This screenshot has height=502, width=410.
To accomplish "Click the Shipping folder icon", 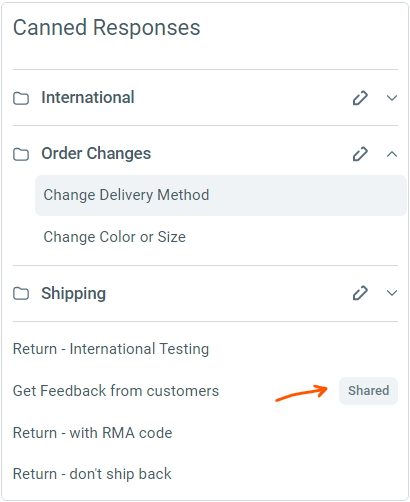I will (21, 293).
